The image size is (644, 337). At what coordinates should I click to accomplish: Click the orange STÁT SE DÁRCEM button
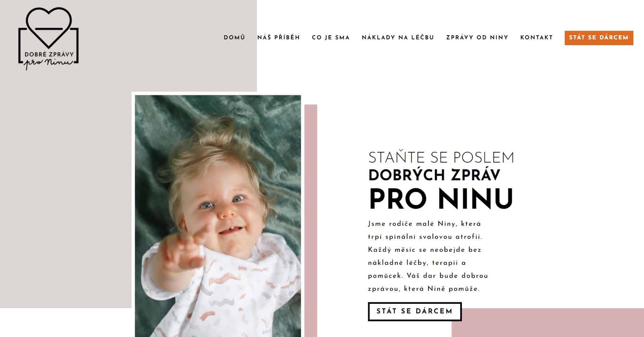[599, 38]
